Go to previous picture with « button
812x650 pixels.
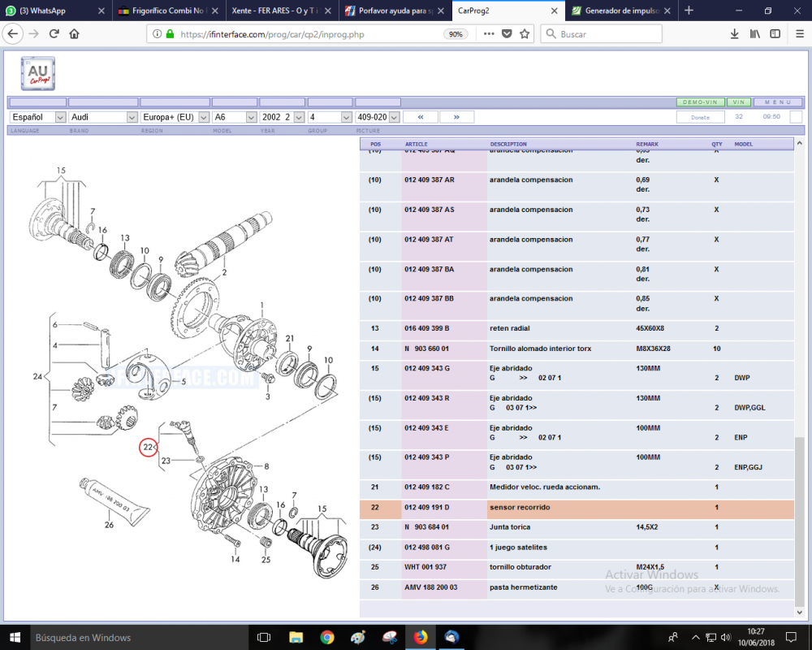(420, 117)
